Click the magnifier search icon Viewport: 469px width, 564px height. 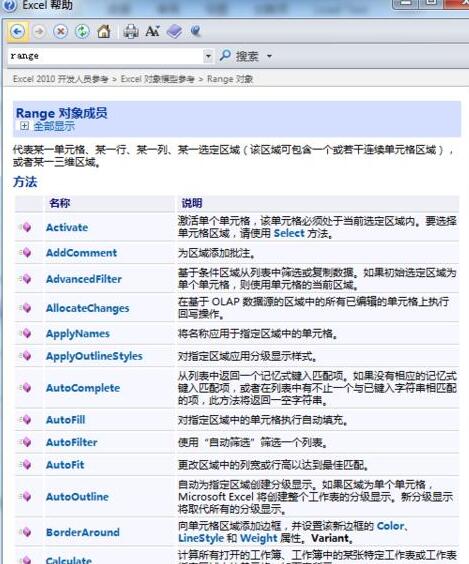225,56
